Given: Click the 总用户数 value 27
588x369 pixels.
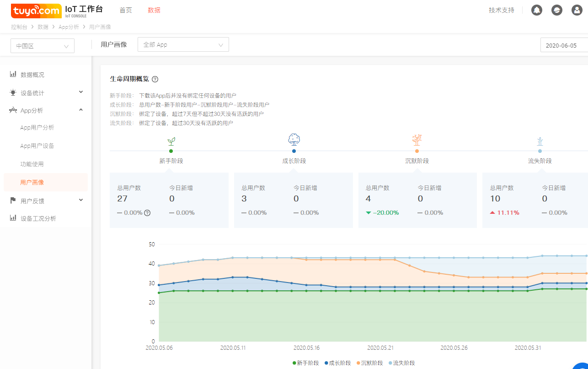Looking at the screenshot, I should [x=122, y=199].
